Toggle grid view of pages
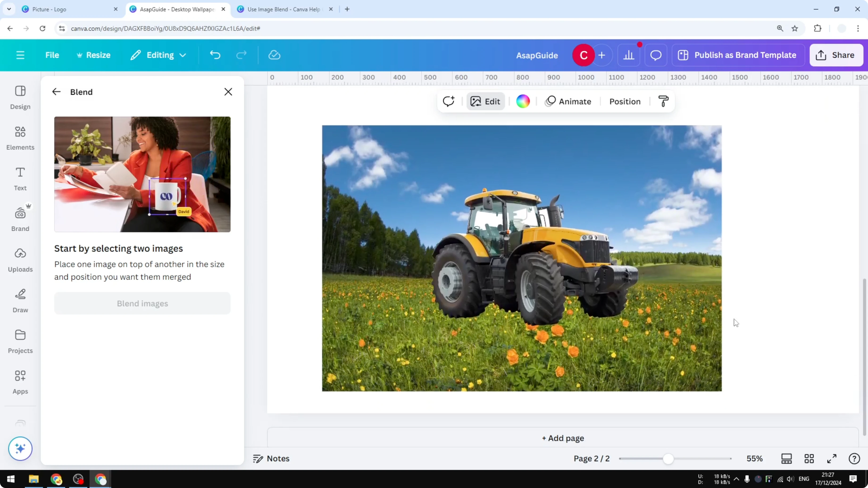Image resolution: width=868 pixels, height=488 pixels. [809, 458]
